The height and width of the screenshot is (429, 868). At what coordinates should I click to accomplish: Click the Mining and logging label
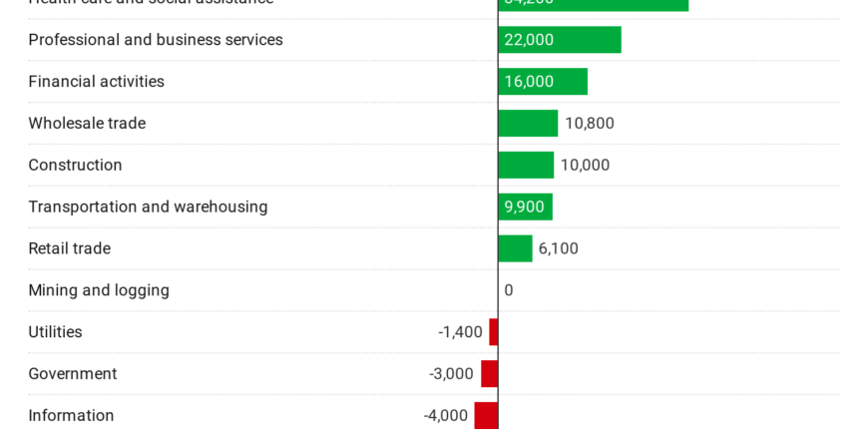99,291
